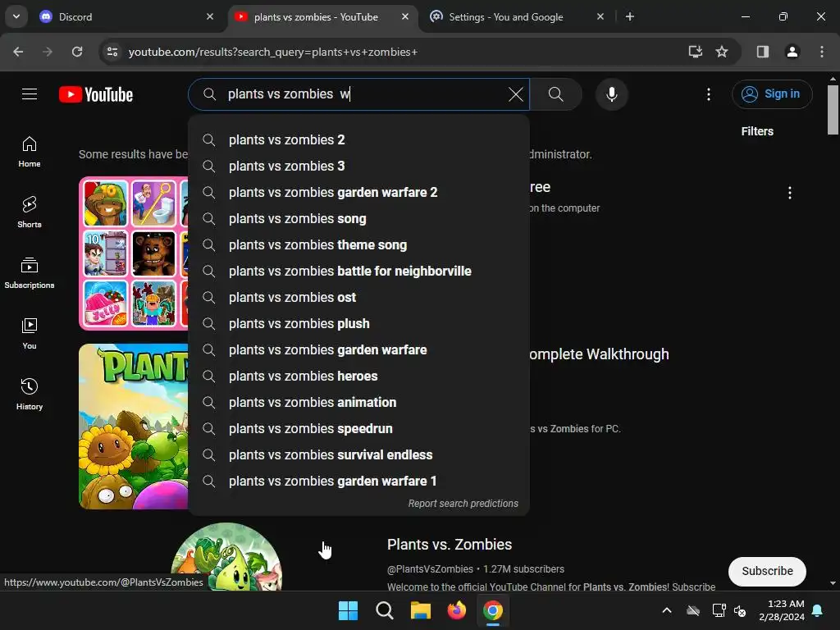Pick the plain "plants vs zombies song" suggestion
This screenshot has width=840, height=630.
tap(359, 218)
